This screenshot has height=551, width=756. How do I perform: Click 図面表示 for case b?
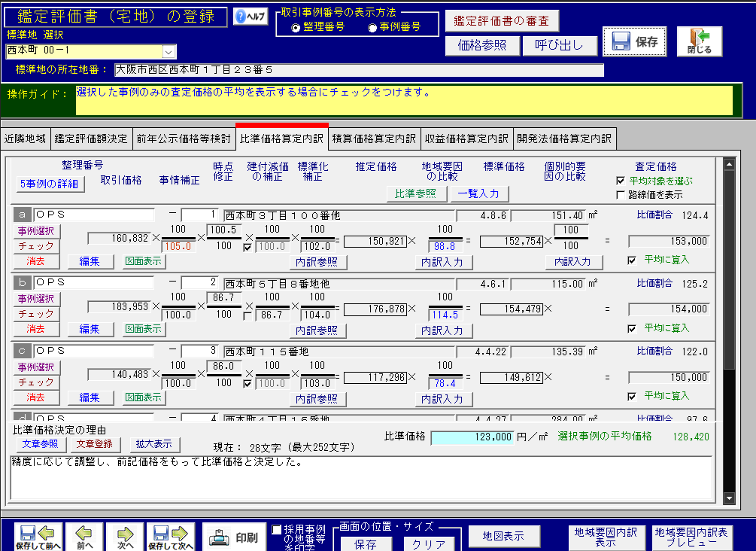(x=144, y=329)
